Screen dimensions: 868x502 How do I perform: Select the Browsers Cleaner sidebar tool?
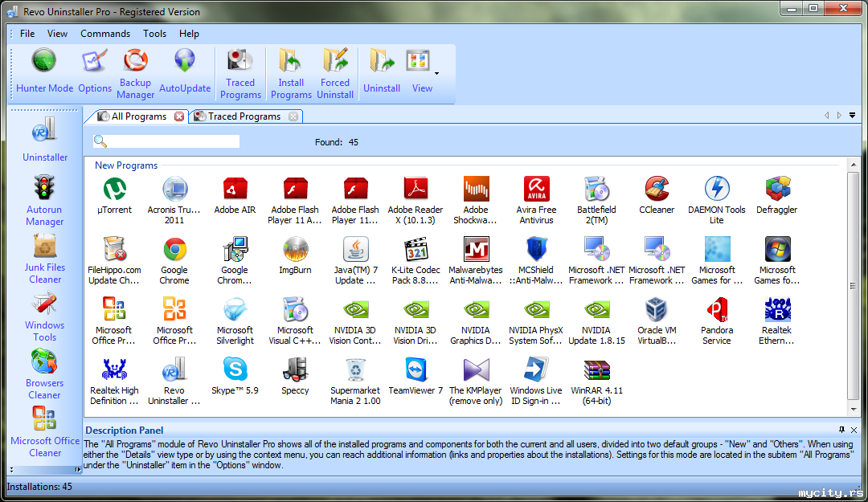click(44, 374)
